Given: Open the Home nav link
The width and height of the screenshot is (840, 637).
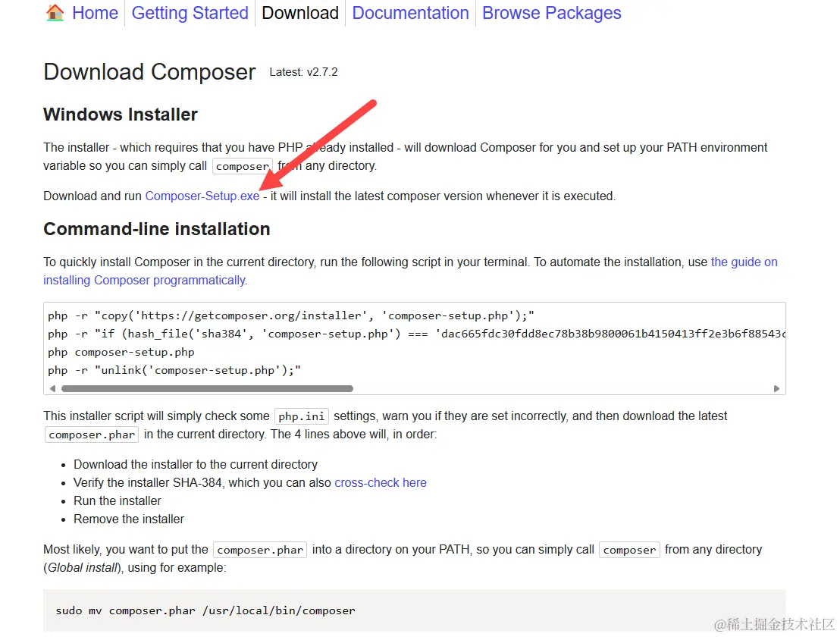Looking at the screenshot, I should [95, 13].
